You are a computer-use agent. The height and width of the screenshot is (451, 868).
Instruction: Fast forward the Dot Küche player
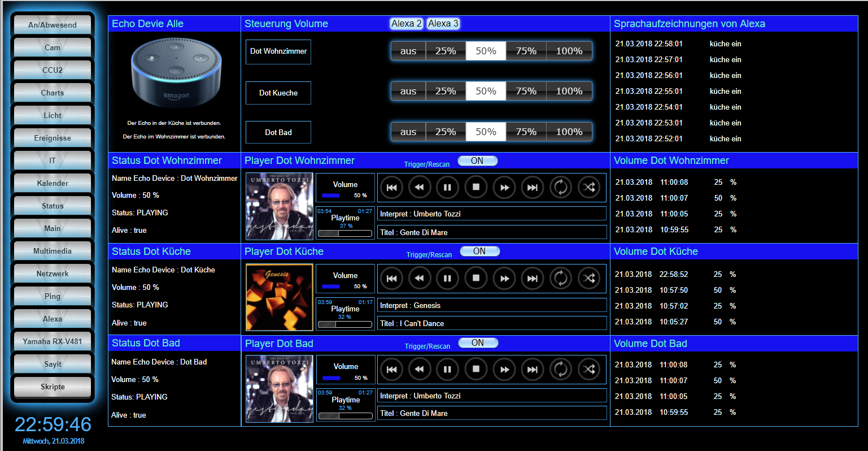click(504, 278)
